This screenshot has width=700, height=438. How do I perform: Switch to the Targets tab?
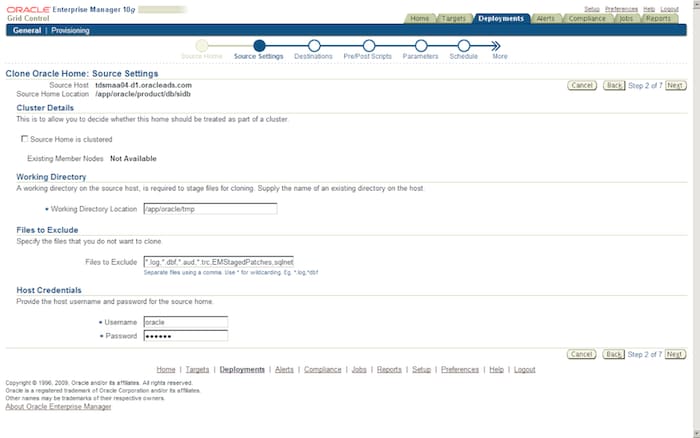(x=453, y=18)
